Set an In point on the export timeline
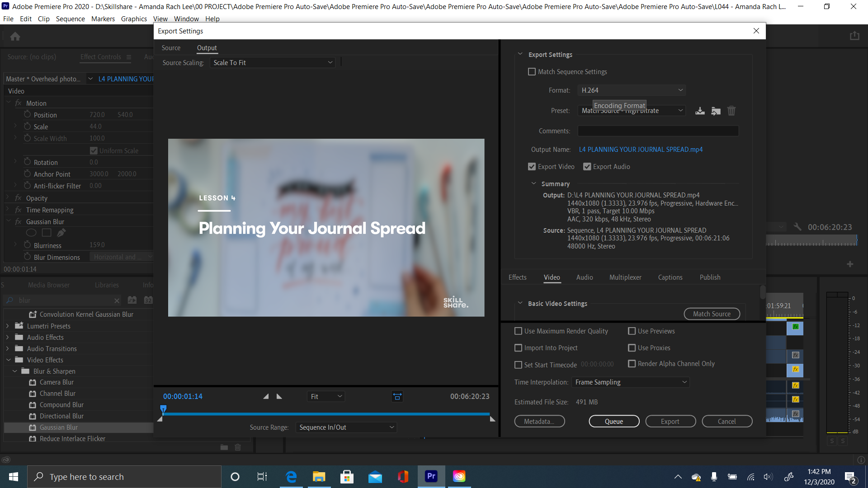The height and width of the screenshot is (488, 868). (x=266, y=396)
